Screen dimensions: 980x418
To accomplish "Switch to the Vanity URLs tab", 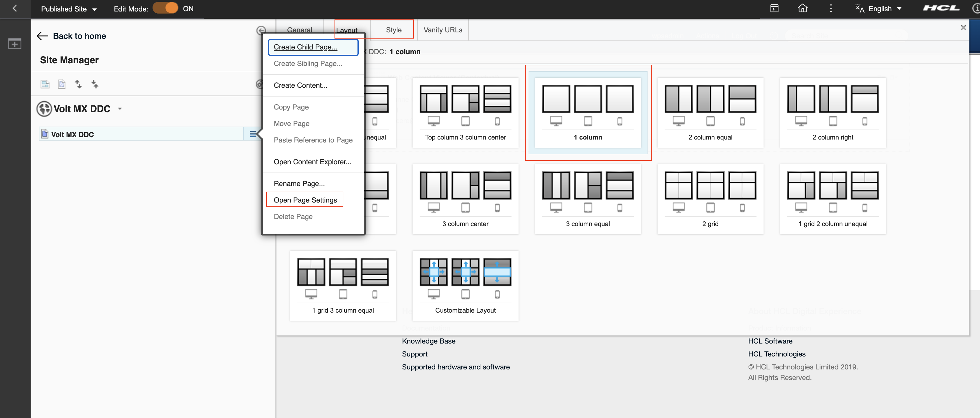I will [x=443, y=30].
